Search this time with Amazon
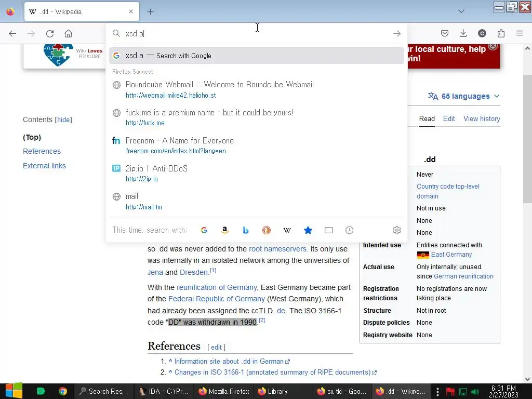The width and height of the screenshot is (532, 399). point(224,230)
